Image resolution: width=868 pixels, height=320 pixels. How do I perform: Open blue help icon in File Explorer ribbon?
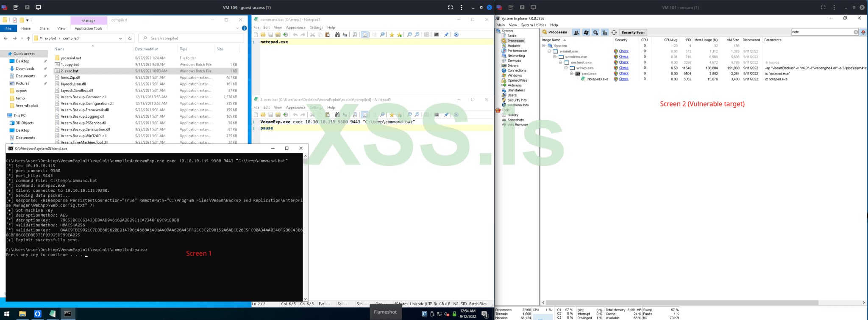point(244,28)
